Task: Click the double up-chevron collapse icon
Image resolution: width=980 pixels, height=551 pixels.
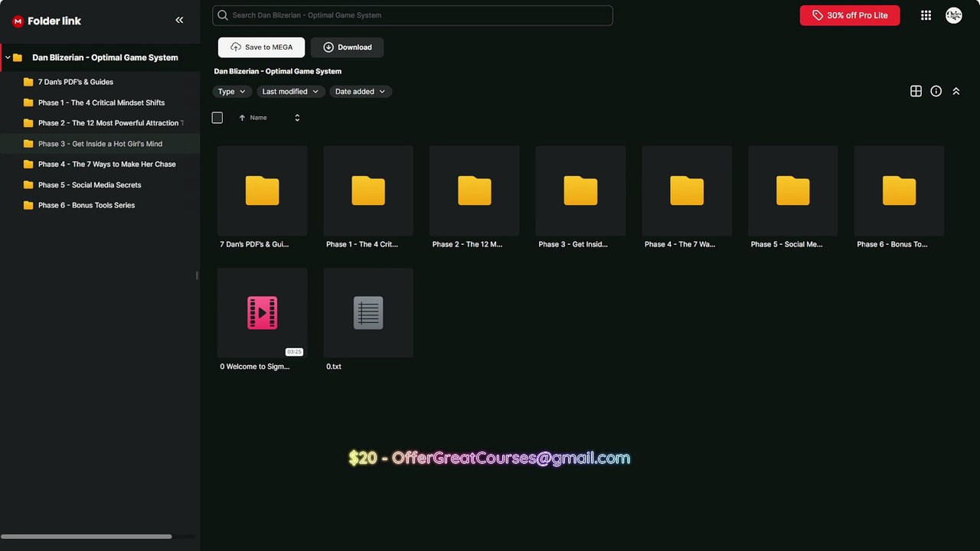Action: tap(955, 91)
